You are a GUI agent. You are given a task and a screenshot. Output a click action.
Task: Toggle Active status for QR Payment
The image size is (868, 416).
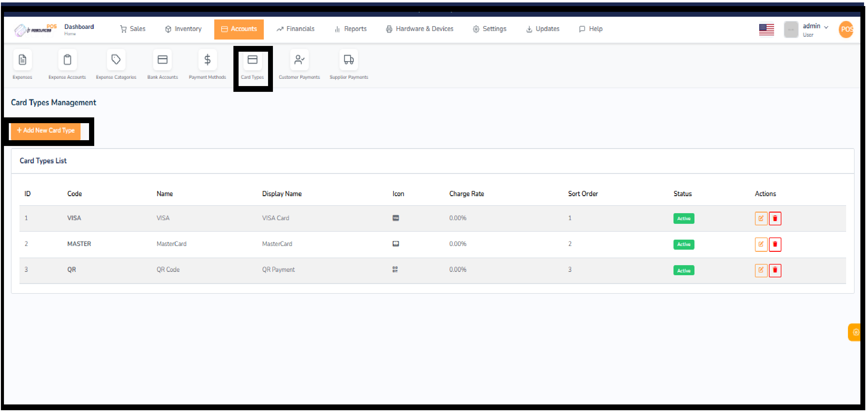click(684, 270)
